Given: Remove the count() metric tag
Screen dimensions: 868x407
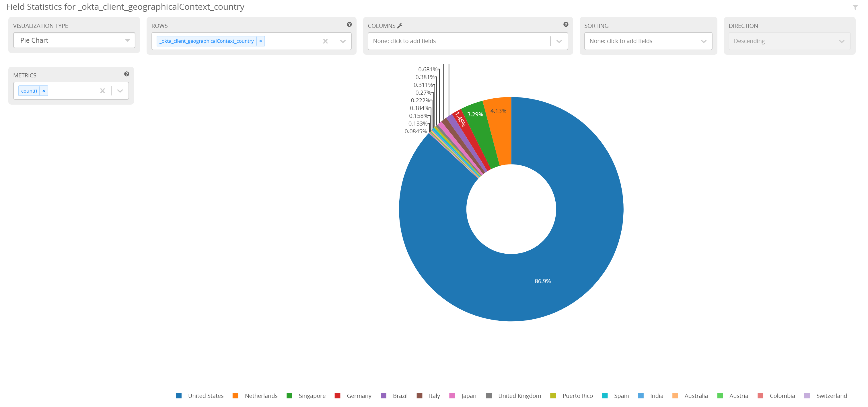Looking at the screenshot, I should coord(44,91).
